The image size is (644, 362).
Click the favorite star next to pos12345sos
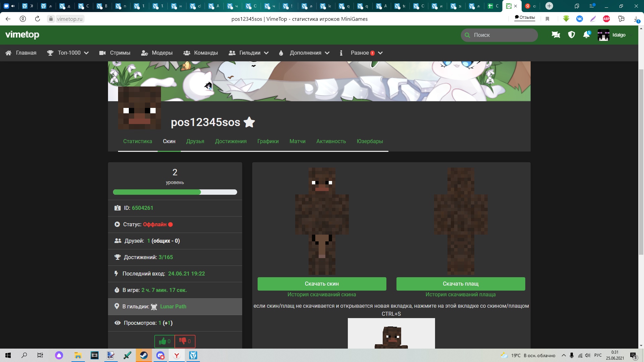249,122
